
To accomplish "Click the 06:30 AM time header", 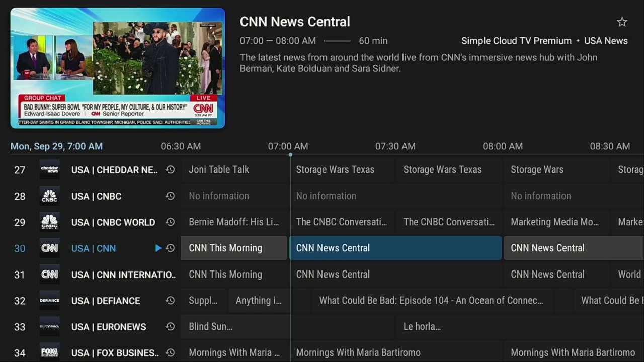I will (181, 146).
